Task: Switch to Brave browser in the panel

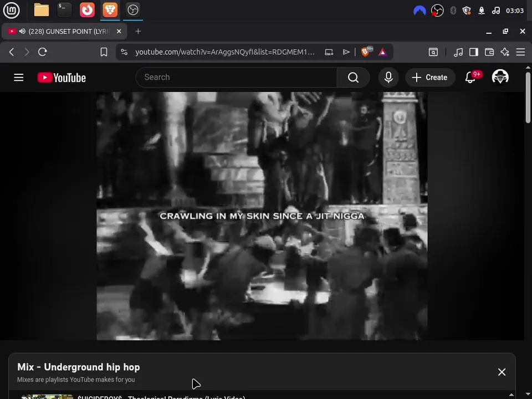Action: (110, 10)
